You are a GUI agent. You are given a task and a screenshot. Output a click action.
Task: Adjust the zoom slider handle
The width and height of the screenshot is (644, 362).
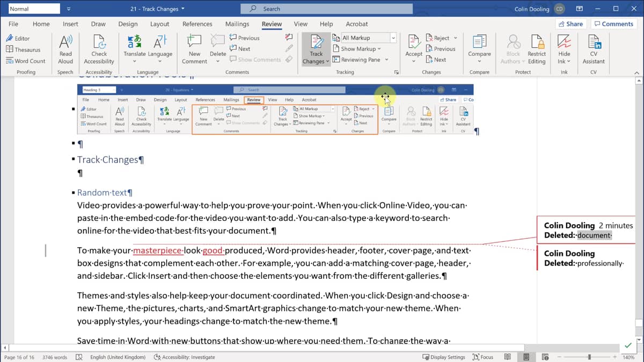click(x=589, y=357)
